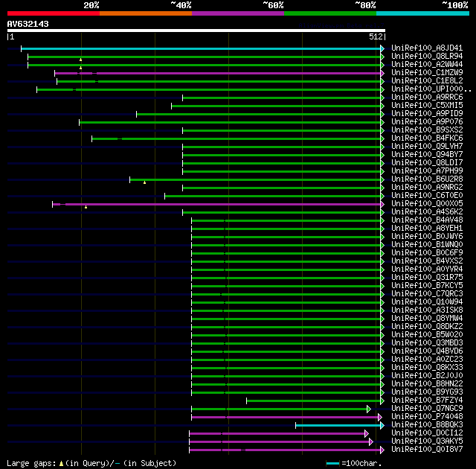The width and height of the screenshot is (476, 469).
Task: Select UniRef100_A7PH99 label
Action: click(x=427, y=171)
